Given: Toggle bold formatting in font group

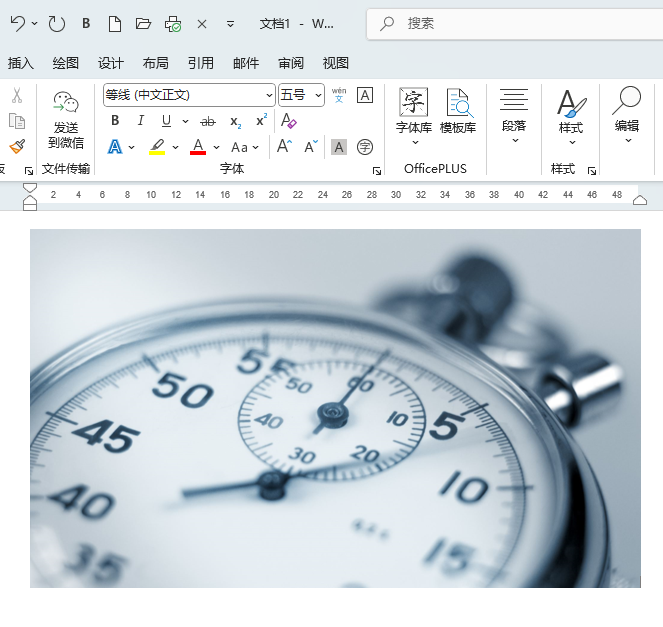Looking at the screenshot, I should pos(115,121).
